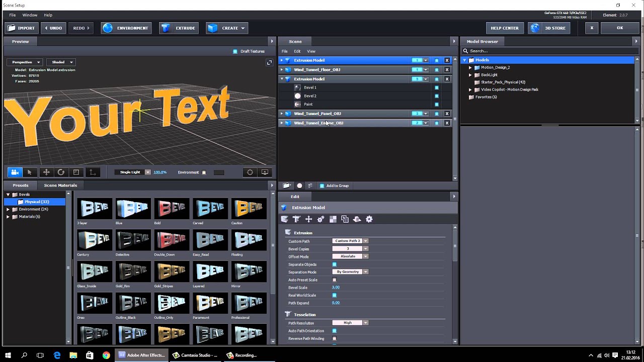Expand the Motion_Design_2 folder in Model Browser

tap(470, 67)
